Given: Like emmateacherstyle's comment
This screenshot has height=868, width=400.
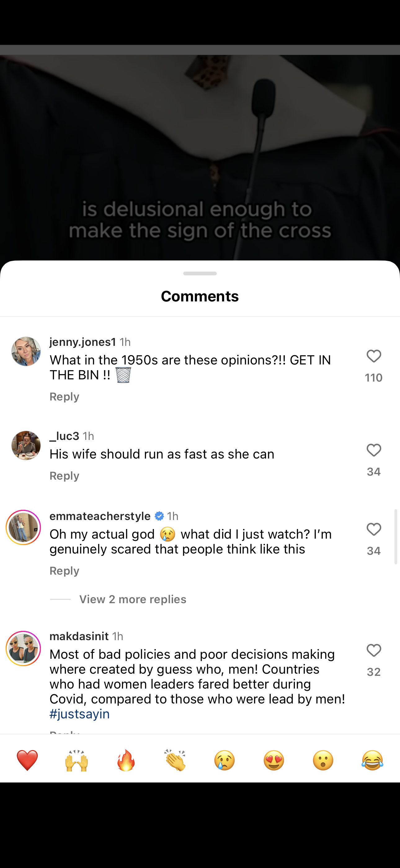Looking at the screenshot, I should click(373, 530).
